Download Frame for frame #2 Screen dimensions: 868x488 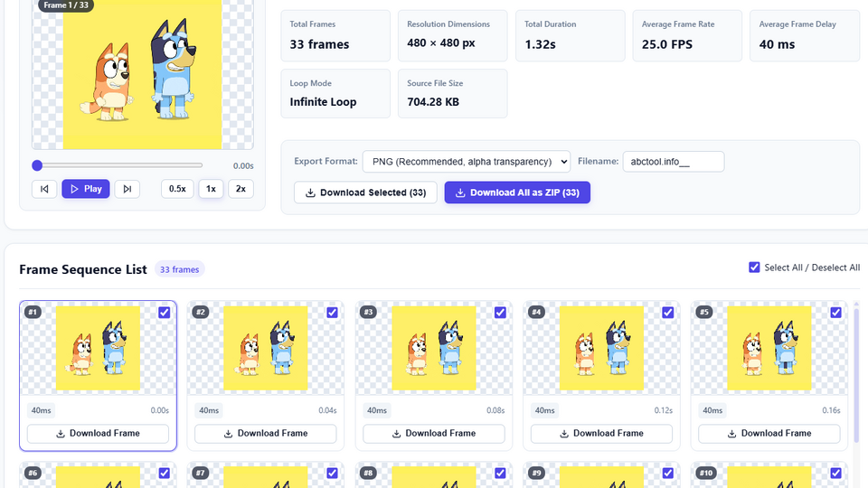(266, 433)
